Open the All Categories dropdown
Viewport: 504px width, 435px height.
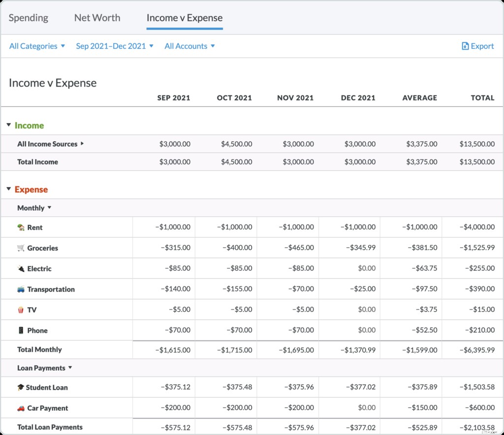tap(37, 46)
